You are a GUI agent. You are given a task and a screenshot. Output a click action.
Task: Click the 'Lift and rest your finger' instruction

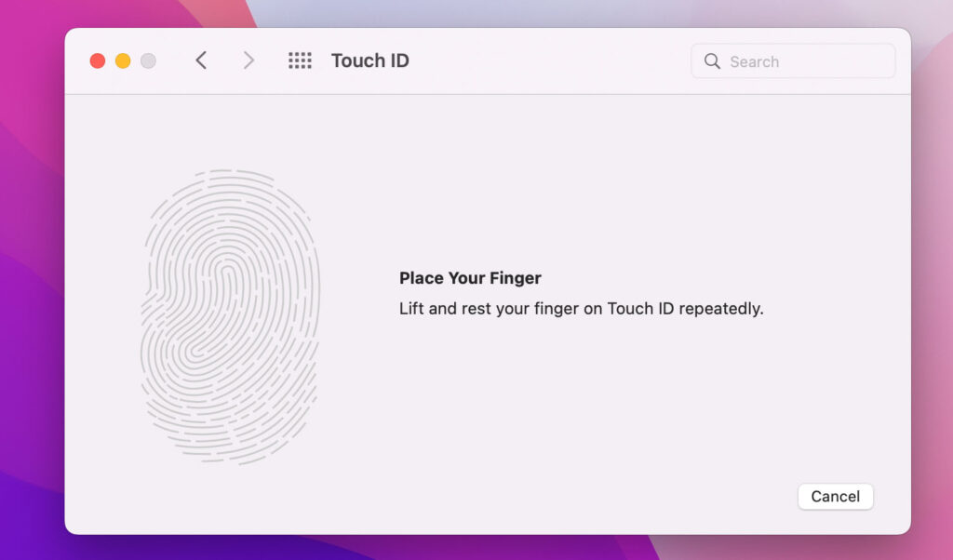tap(581, 309)
